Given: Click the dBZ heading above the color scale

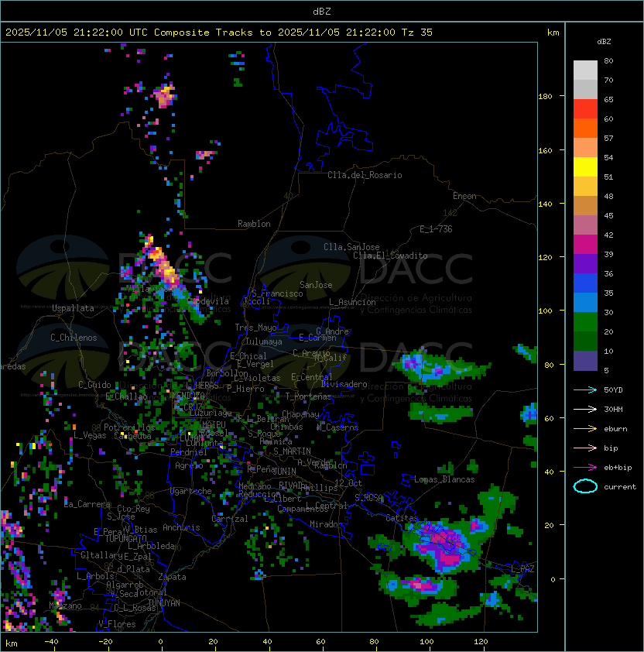Looking at the screenshot, I should (x=604, y=42).
